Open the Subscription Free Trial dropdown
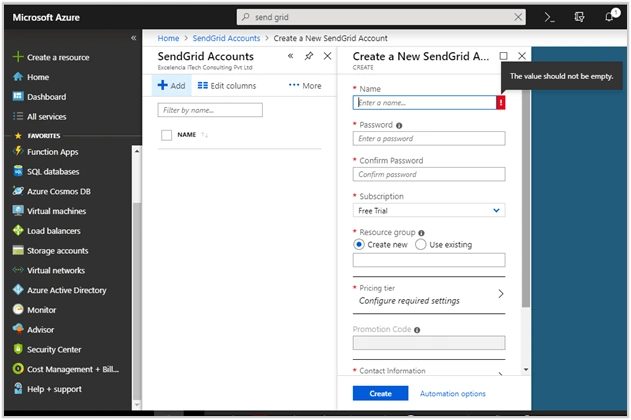This screenshot has height=420, width=631. coord(429,210)
